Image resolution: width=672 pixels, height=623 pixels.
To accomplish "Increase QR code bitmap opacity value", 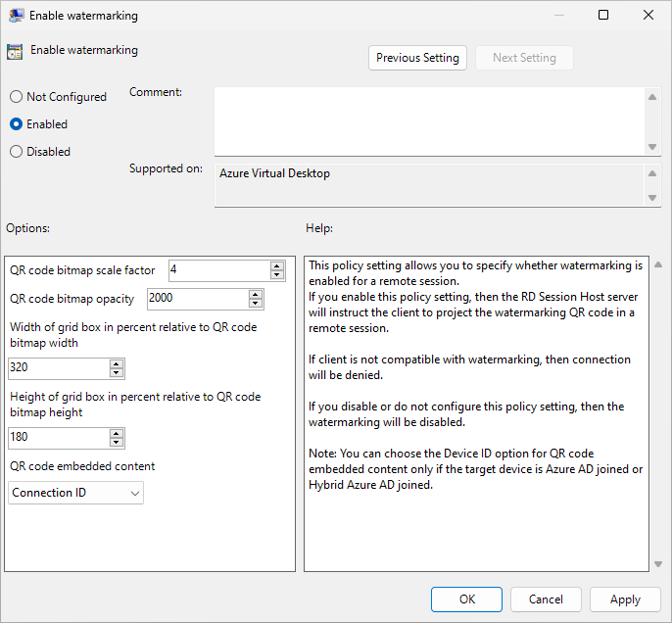I will pyautogui.click(x=256, y=294).
